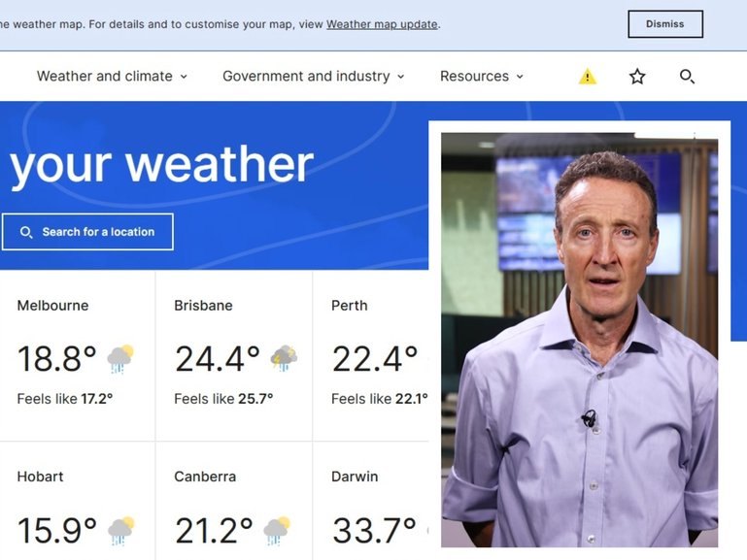Expand the Government and industry menu
This screenshot has width=747, height=560.
click(313, 77)
